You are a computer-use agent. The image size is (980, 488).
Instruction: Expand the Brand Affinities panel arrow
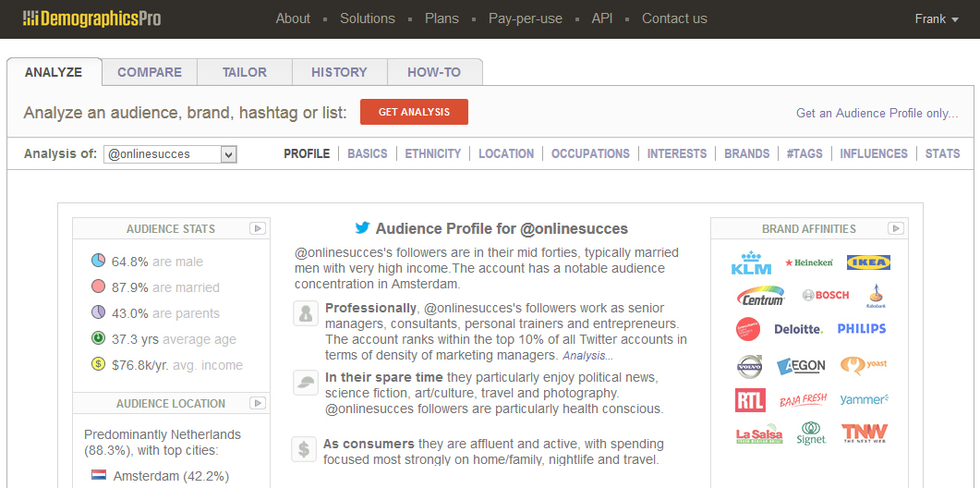click(896, 228)
